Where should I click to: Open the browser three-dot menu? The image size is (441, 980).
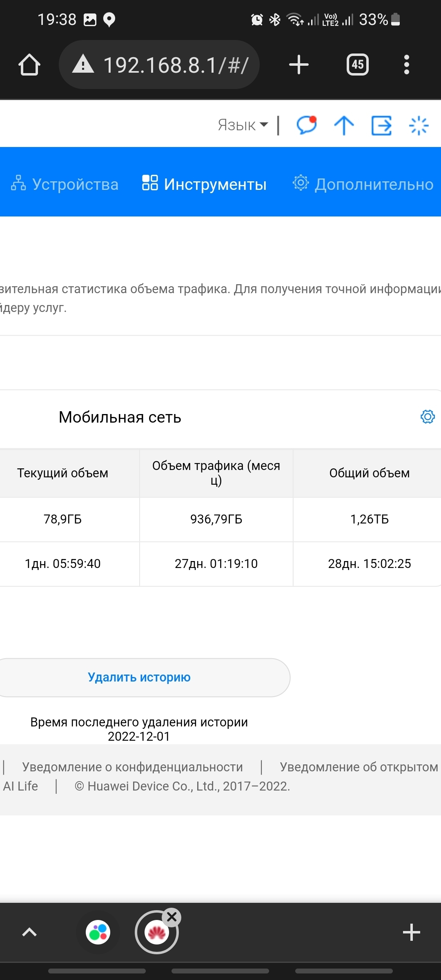[406, 65]
